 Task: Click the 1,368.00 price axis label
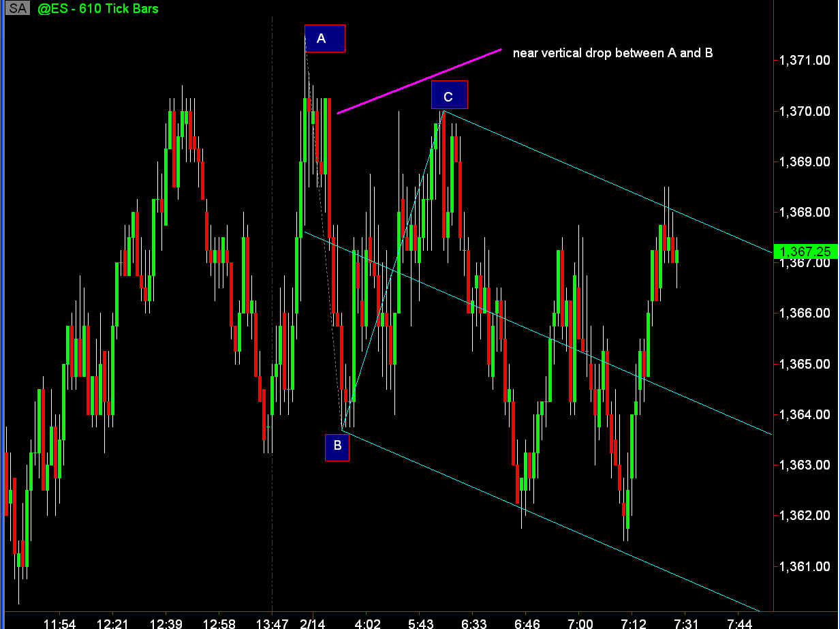(805, 213)
